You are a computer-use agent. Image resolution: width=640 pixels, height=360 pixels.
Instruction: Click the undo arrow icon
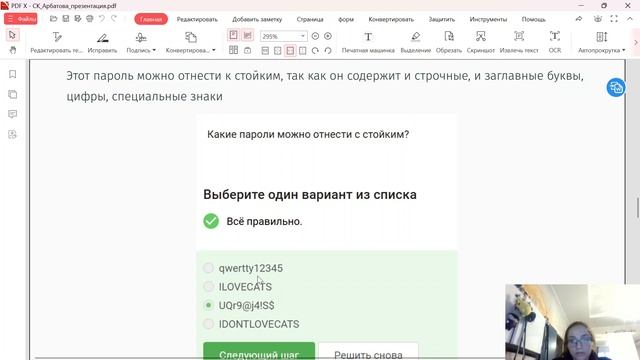102,19
